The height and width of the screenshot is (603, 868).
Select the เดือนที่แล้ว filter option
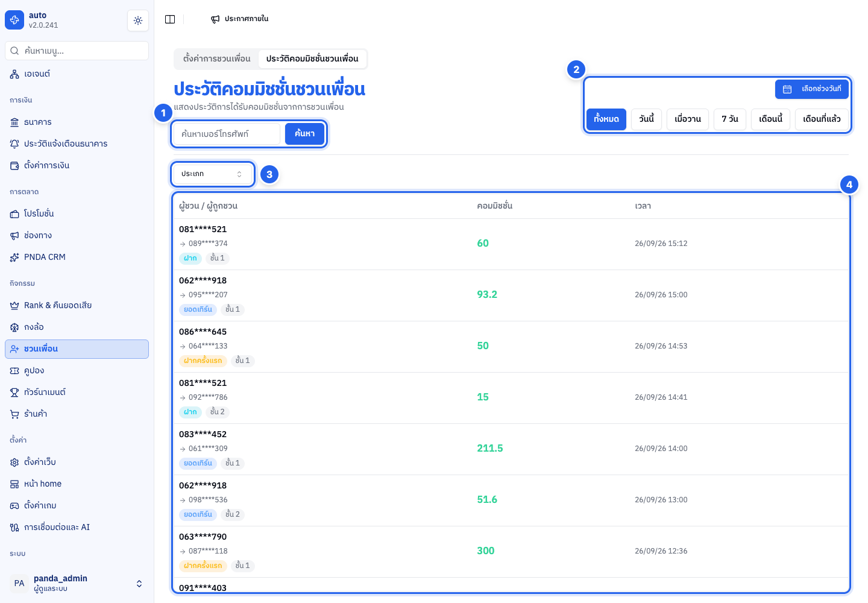click(x=822, y=119)
